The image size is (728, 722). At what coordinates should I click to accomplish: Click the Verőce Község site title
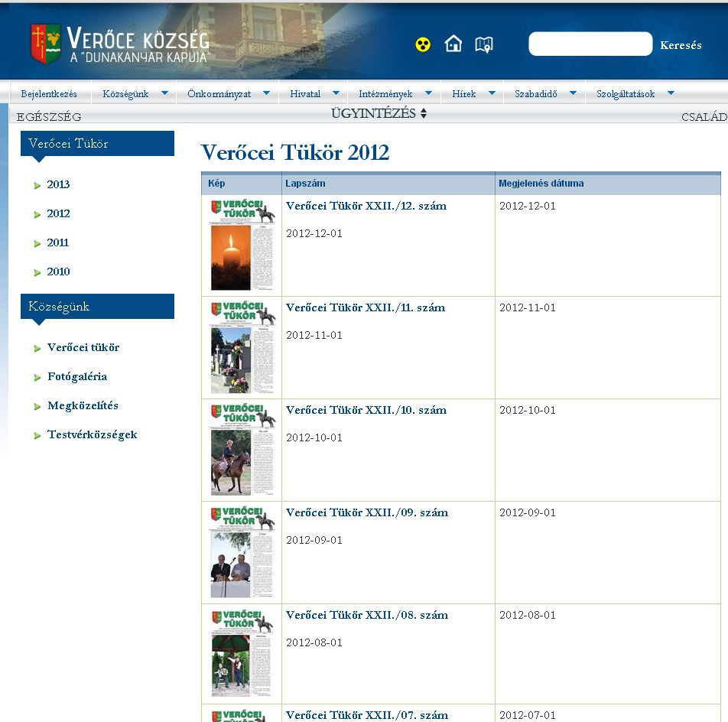pos(138,38)
